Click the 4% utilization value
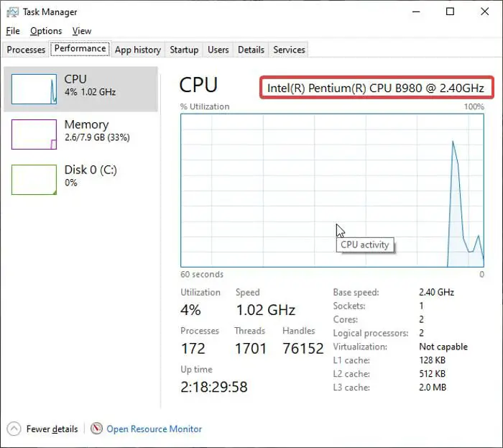This screenshot has width=503, height=448. click(x=190, y=310)
